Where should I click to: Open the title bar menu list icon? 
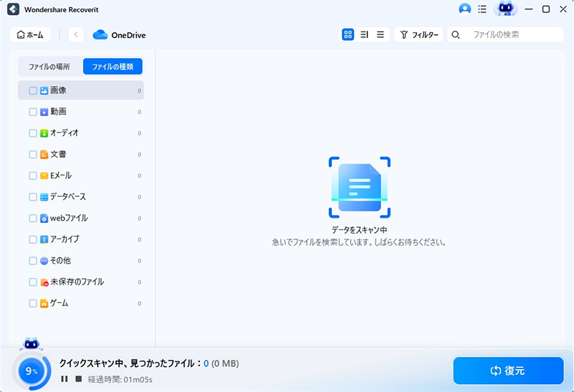click(482, 9)
